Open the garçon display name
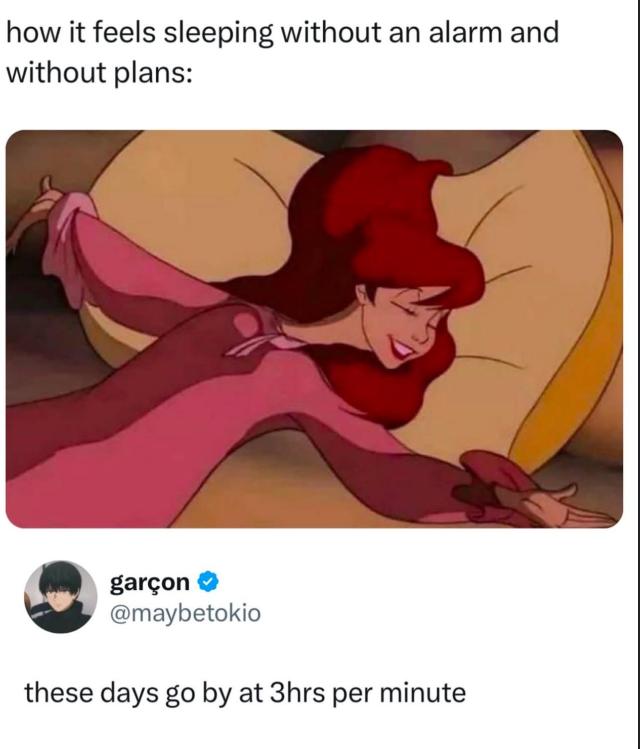This screenshot has height=749, width=640. [x=149, y=582]
